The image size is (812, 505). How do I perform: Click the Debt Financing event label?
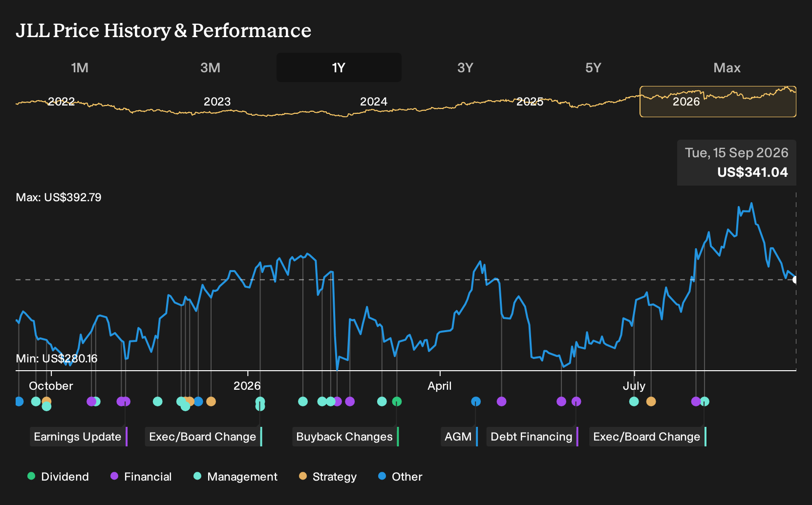[x=532, y=437]
